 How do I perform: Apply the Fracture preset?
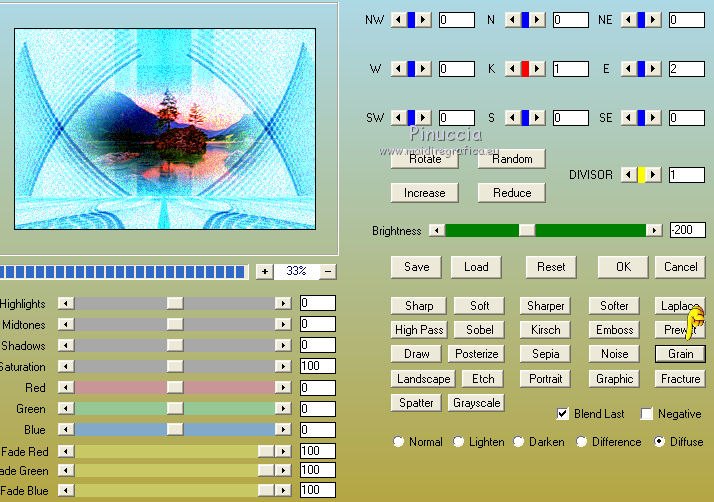point(680,379)
